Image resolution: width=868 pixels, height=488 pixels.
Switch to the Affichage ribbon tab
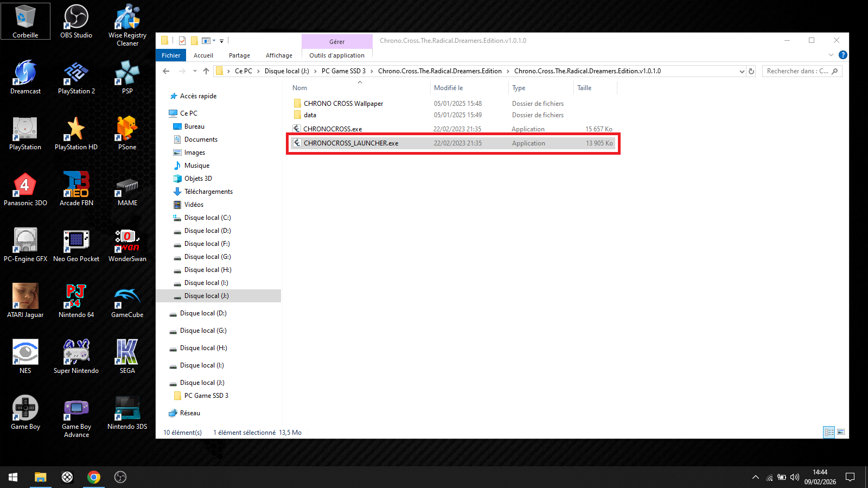point(279,55)
